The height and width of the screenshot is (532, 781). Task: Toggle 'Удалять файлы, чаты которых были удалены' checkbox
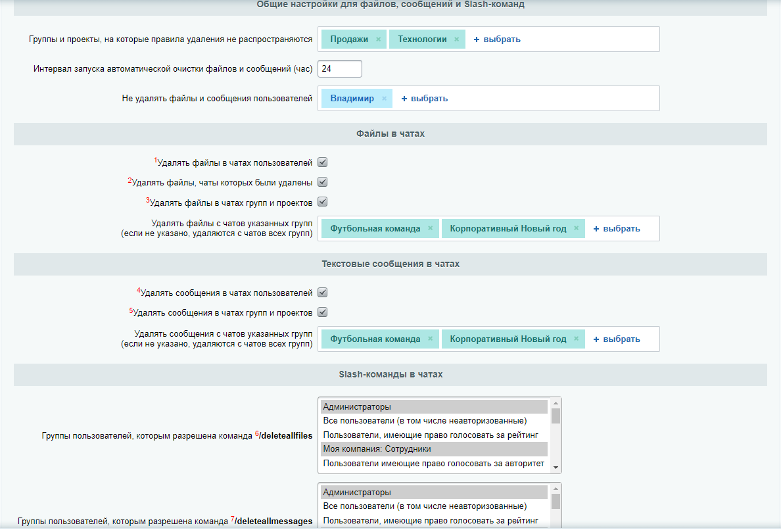point(322,182)
